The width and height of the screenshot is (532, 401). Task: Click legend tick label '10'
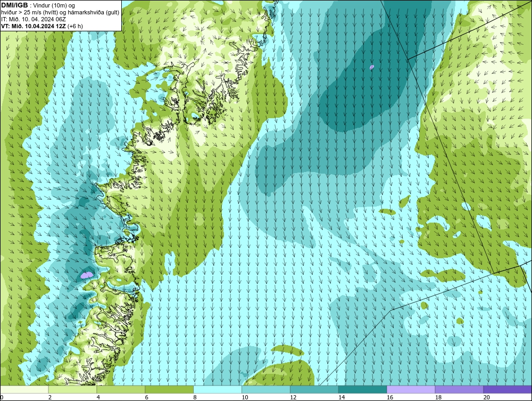tap(245, 397)
